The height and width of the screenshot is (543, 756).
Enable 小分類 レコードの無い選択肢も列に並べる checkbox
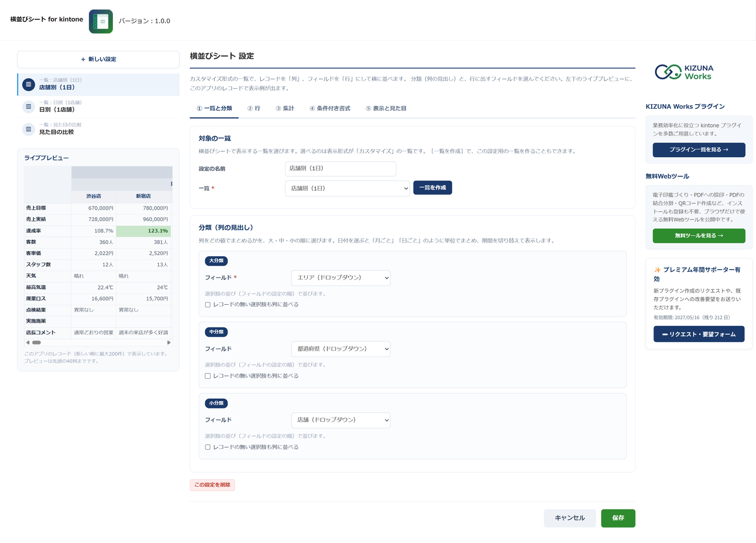pyautogui.click(x=208, y=447)
